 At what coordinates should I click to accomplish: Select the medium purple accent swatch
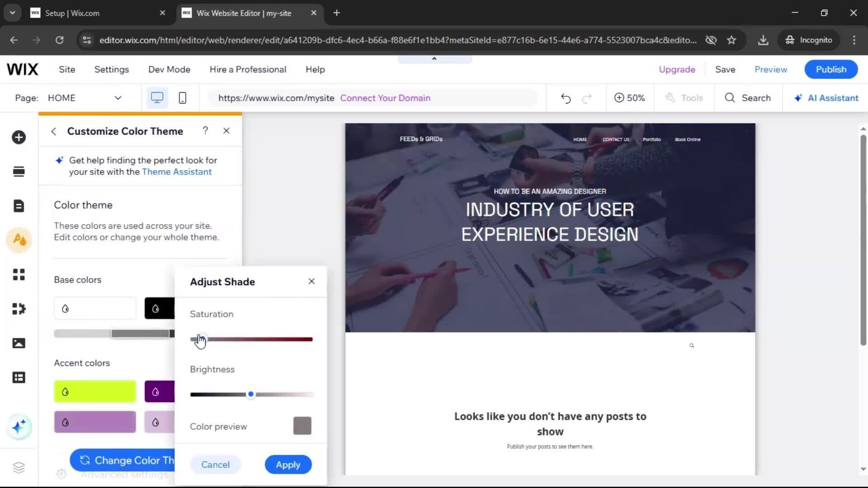click(95, 422)
